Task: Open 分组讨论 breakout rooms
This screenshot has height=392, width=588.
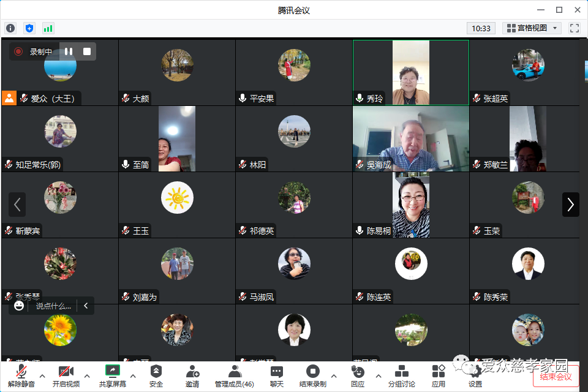Action: tap(401, 375)
